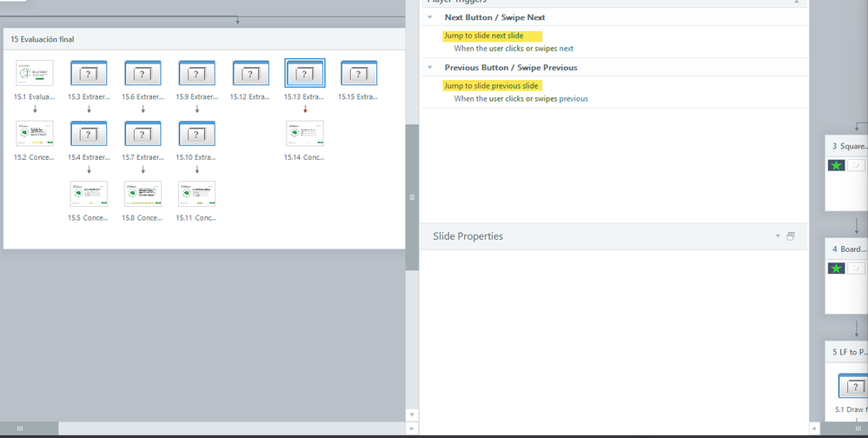Click the Previous Button / Swipe Previous heading
This screenshot has width=868, height=438.
tap(511, 68)
